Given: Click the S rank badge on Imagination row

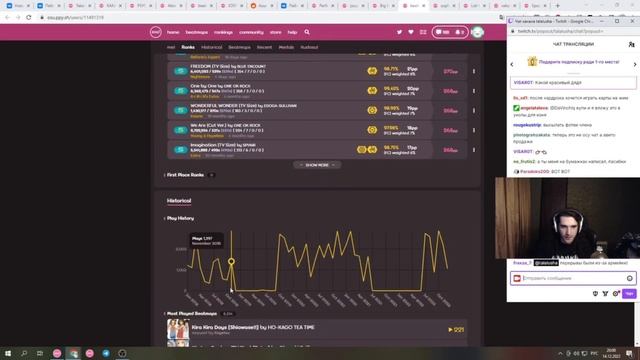Looking at the screenshot, I should 180,150.
